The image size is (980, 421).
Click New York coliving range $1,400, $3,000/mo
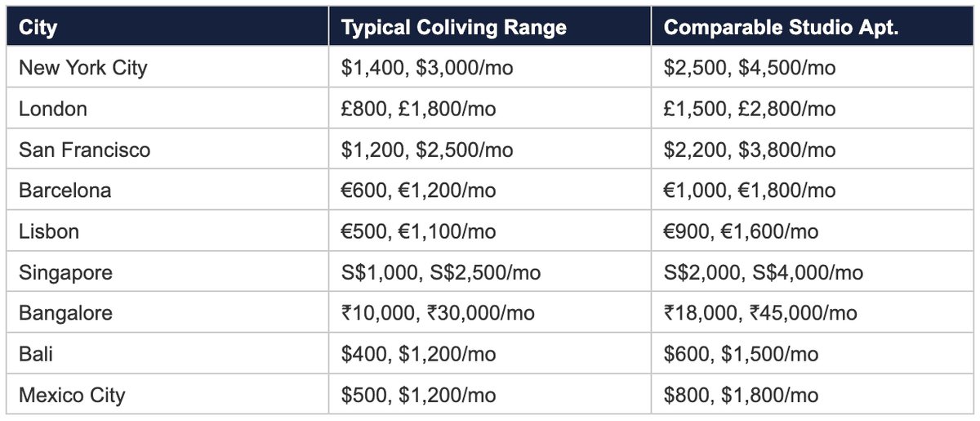point(427,68)
